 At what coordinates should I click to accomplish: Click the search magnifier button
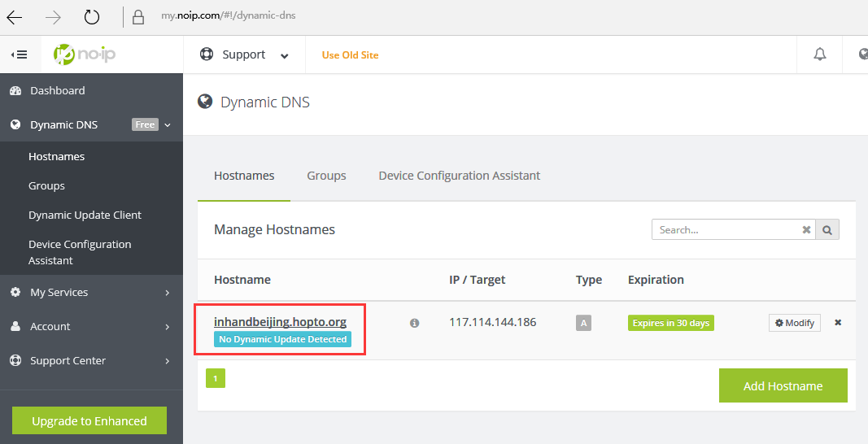[x=827, y=230]
